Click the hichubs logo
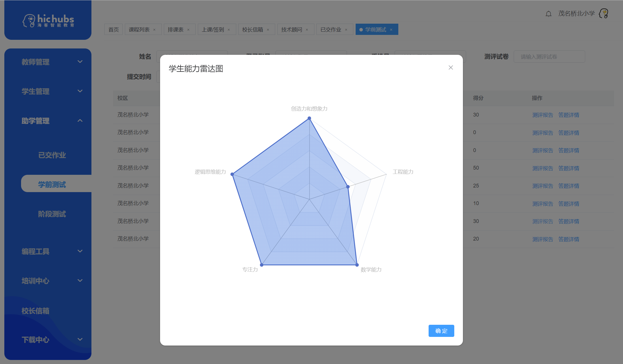623x364 pixels. (48, 20)
